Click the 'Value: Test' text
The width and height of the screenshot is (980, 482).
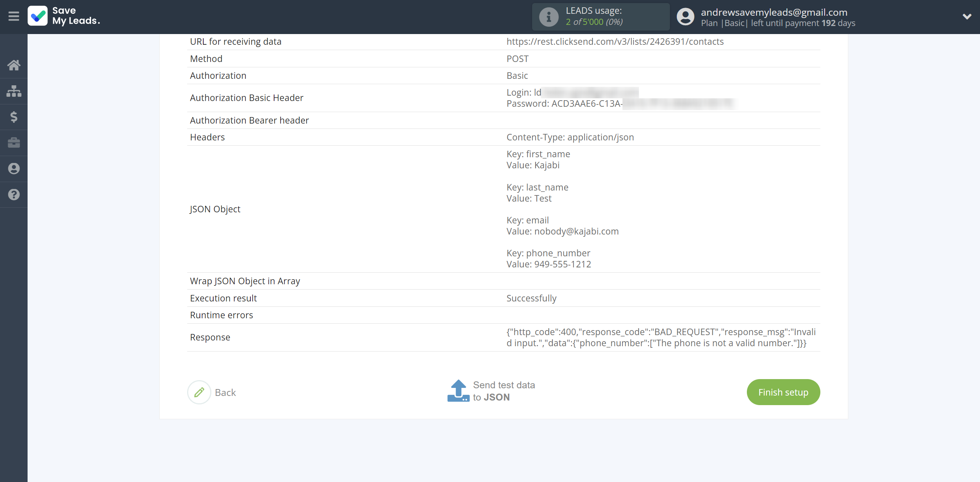[529, 198]
